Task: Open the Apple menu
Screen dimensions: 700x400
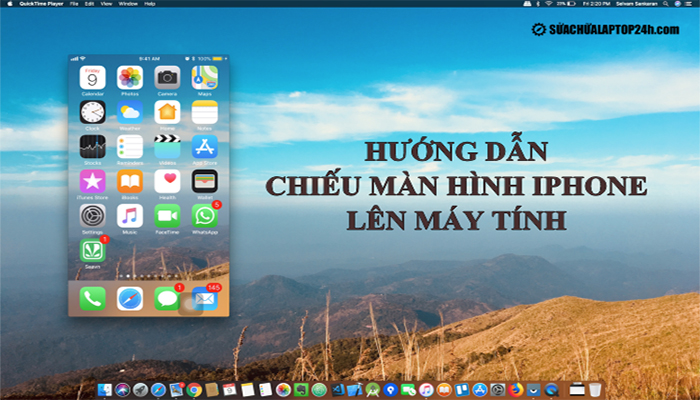Action: coord(10,4)
